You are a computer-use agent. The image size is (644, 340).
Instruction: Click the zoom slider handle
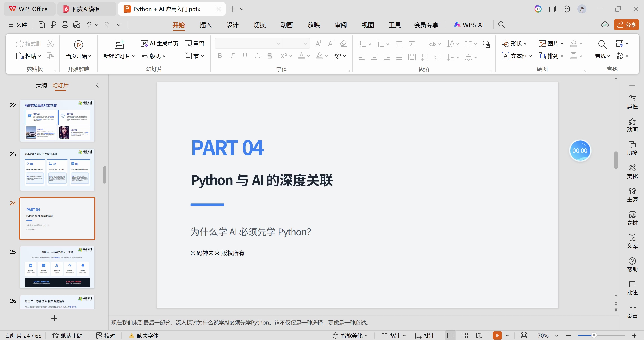pyautogui.click(x=594, y=335)
